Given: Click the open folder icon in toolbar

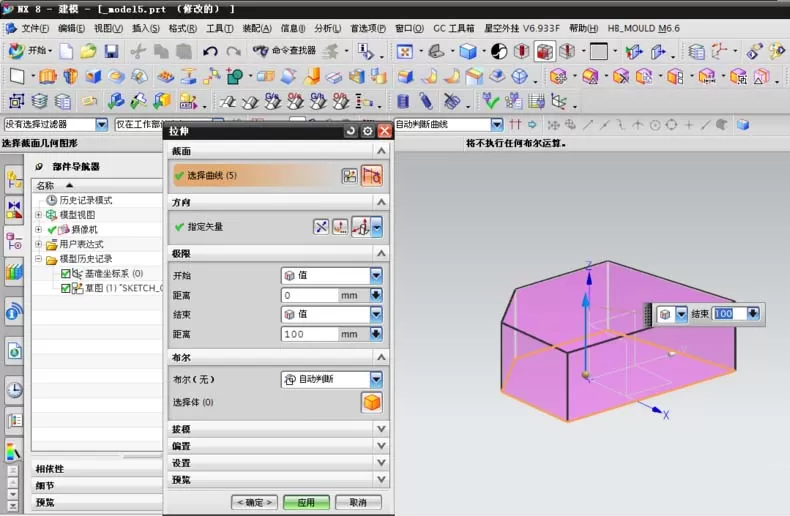Looking at the screenshot, I should [88, 51].
